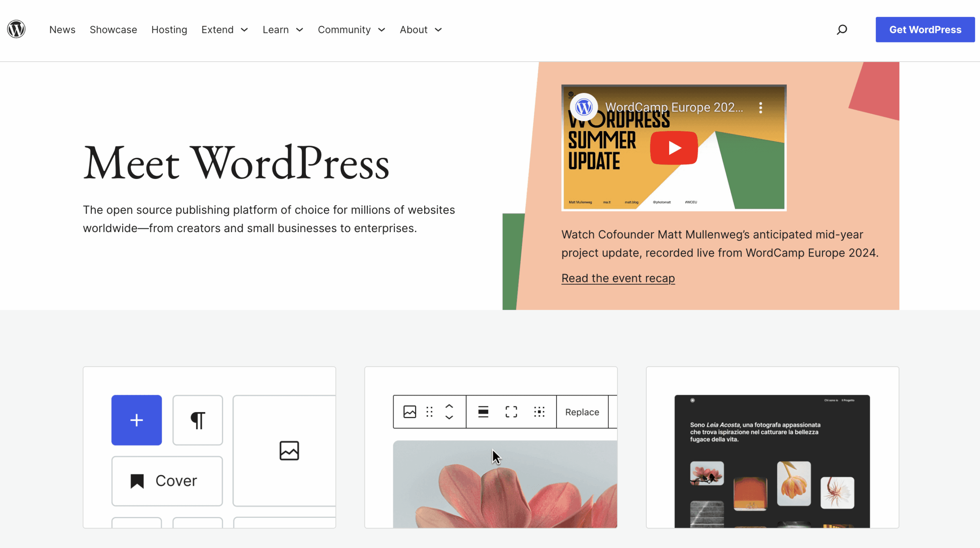The width and height of the screenshot is (980, 548).
Task: Select Hosting in the navigation
Action: pos(169,29)
